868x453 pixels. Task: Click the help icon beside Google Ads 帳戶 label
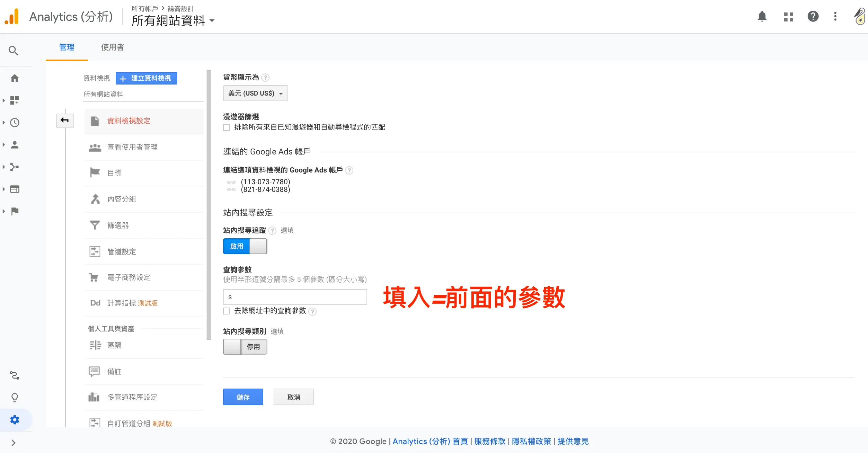[x=349, y=170]
